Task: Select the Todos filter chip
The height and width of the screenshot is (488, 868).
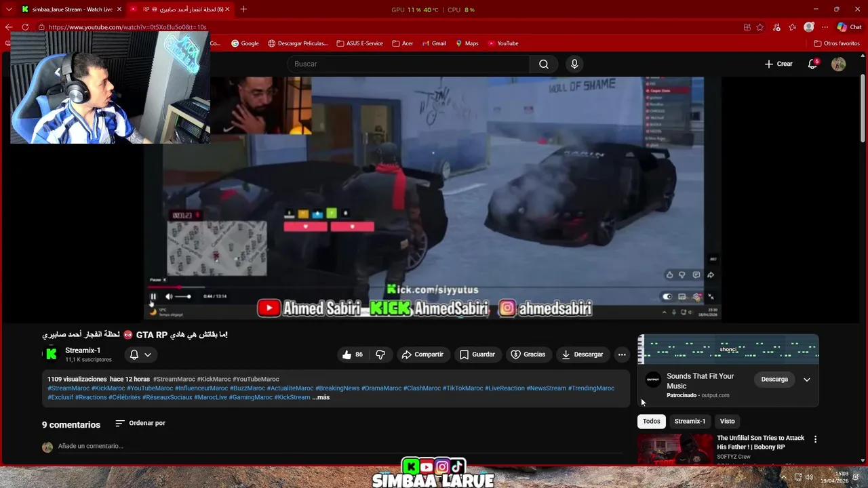Action: [651, 421]
